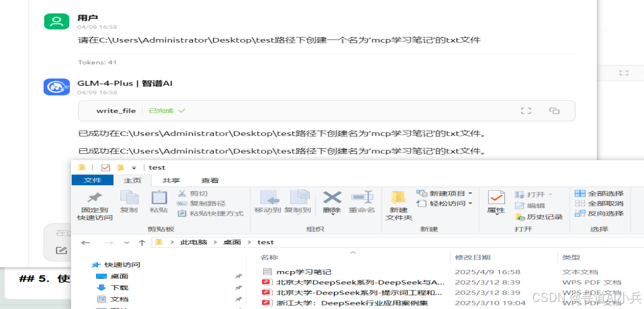Click Paste shortcut (粘贴快捷方式)
Viewport: 644px width, 309px height.
point(211,213)
